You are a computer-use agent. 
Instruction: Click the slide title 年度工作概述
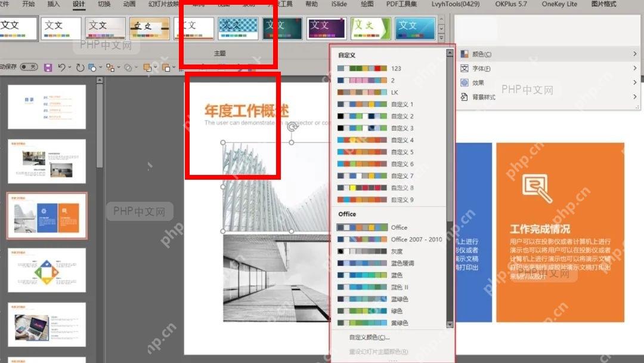click(x=246, y=110)
